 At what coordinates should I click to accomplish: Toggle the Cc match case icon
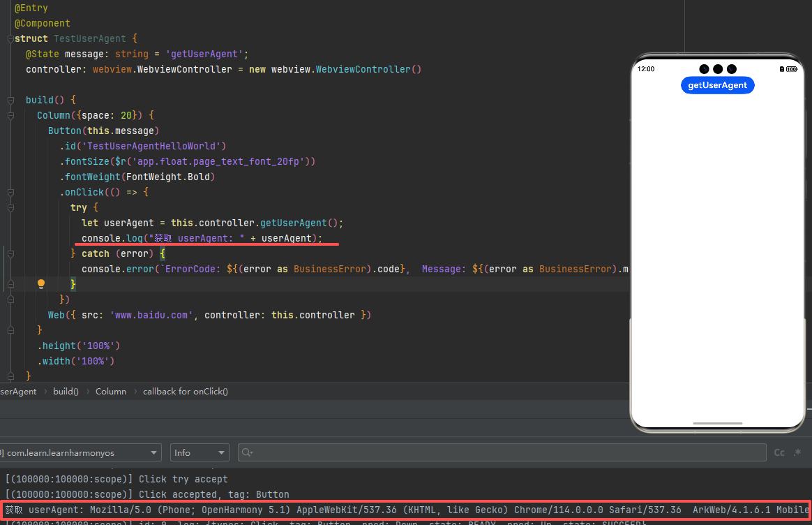click(779, 452)
